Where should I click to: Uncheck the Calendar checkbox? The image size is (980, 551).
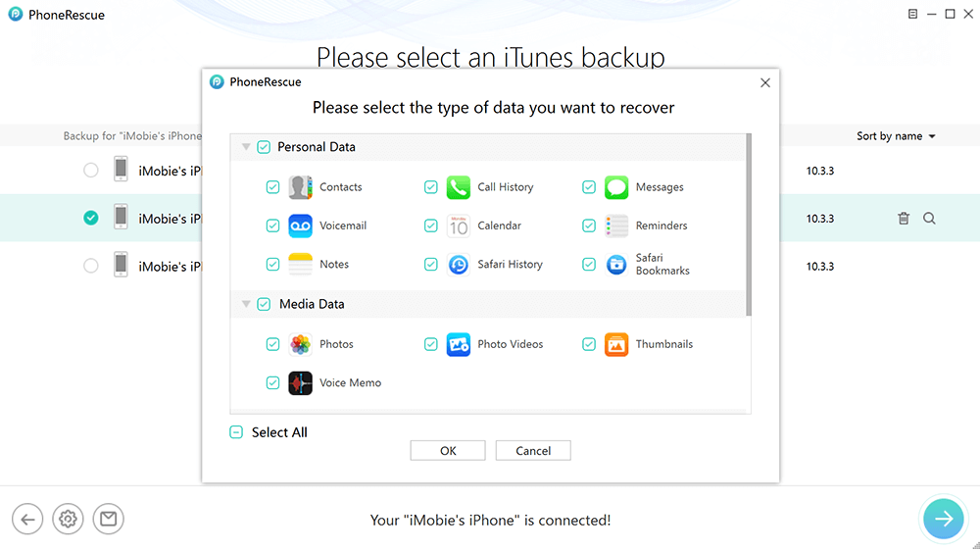(x=431, y=225)
